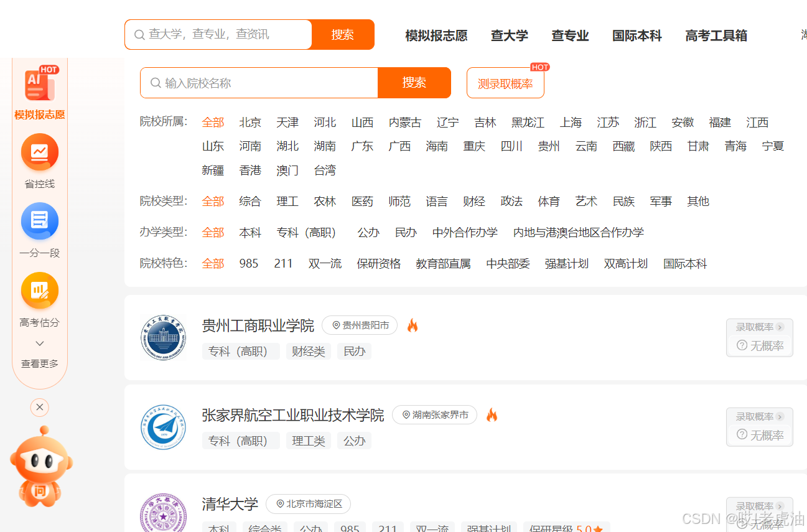Focus the 输入院校名称 input field
Viewport: 807px width, 532px height.
point(259,83)
